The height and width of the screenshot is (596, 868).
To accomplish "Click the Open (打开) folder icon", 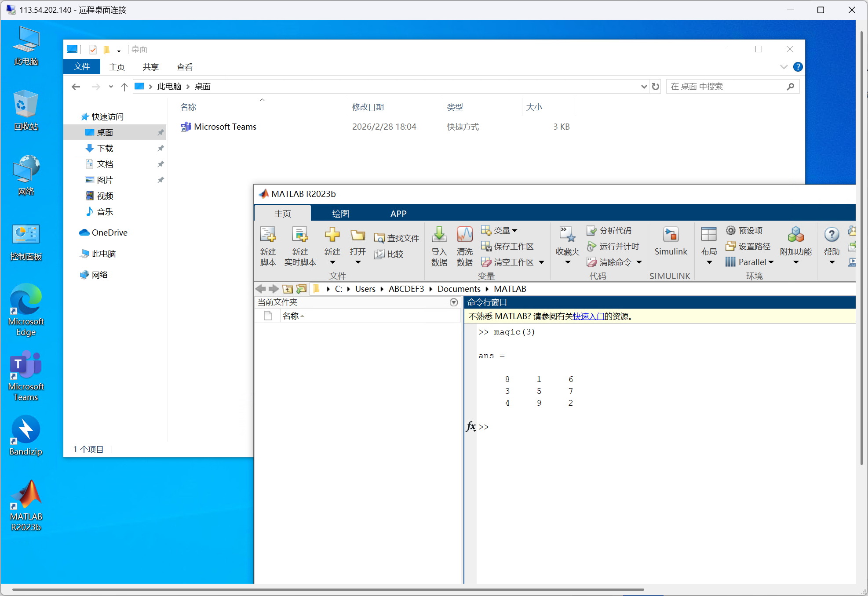I will pos(357,235).
